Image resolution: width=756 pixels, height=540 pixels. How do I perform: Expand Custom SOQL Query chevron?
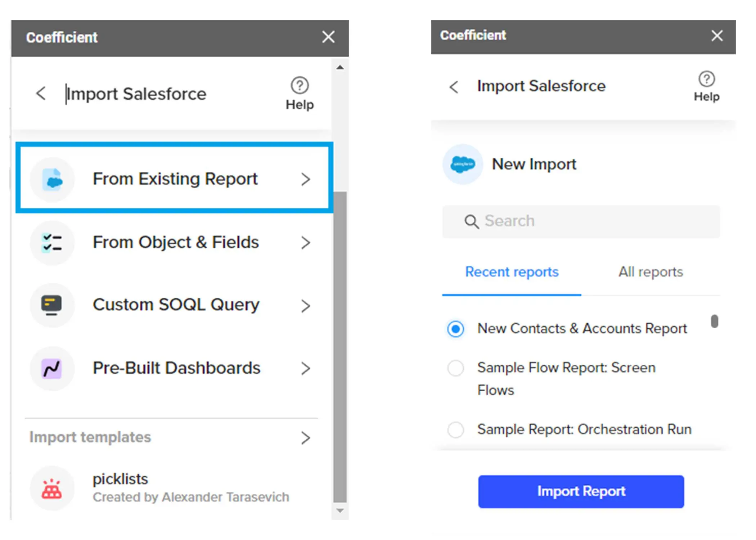tap(306, 306)
